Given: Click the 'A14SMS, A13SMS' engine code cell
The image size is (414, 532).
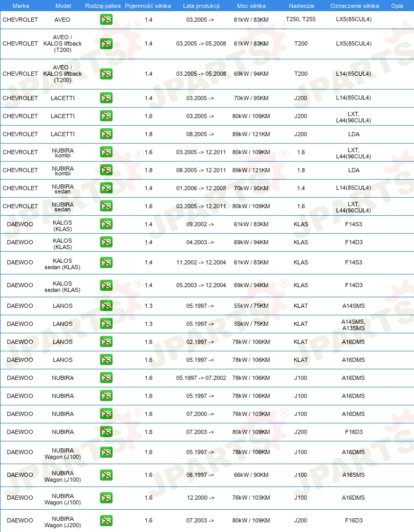Looking at the screenshot, I should click(x=353, y=325).
